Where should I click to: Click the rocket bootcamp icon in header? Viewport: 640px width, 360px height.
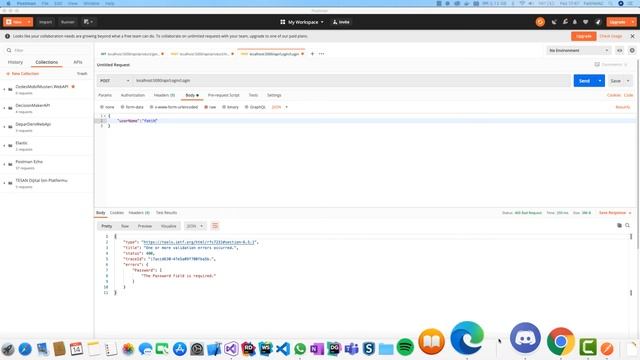(x=598, y=22)
